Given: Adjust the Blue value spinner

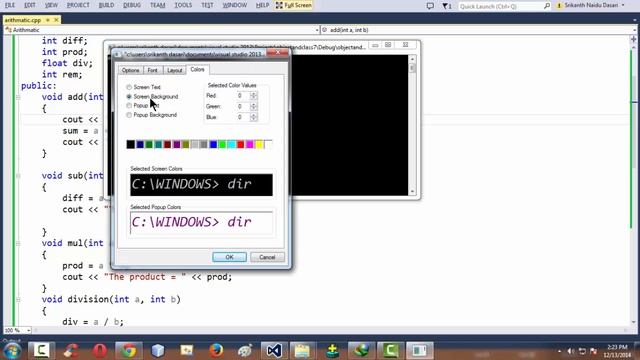Looking at the screenshot, I should pos(253,117).
